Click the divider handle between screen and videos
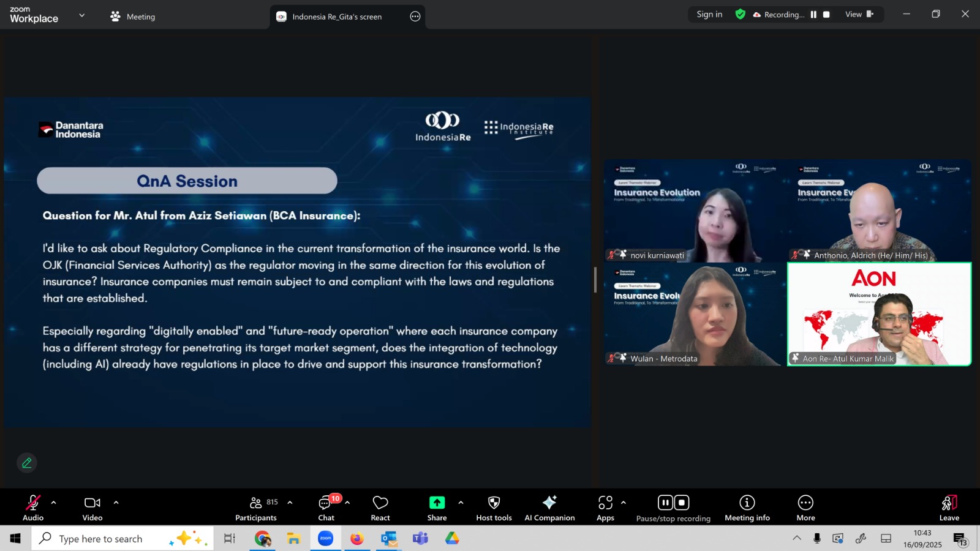 pyautogui.click(x=595, y=280)
